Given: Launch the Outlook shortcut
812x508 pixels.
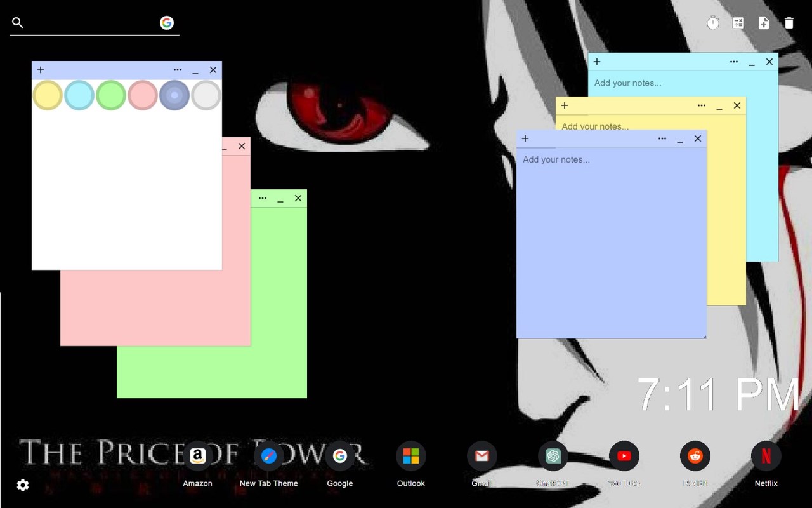Looking at the screenshot, I should coord(411,456).
